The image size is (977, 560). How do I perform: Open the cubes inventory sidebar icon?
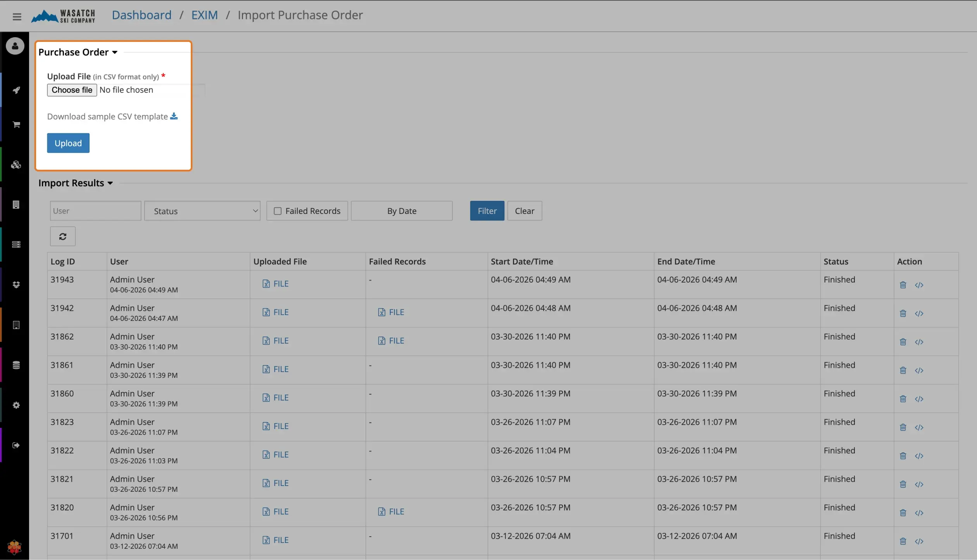pyautogui.click(x=16, y=165)
